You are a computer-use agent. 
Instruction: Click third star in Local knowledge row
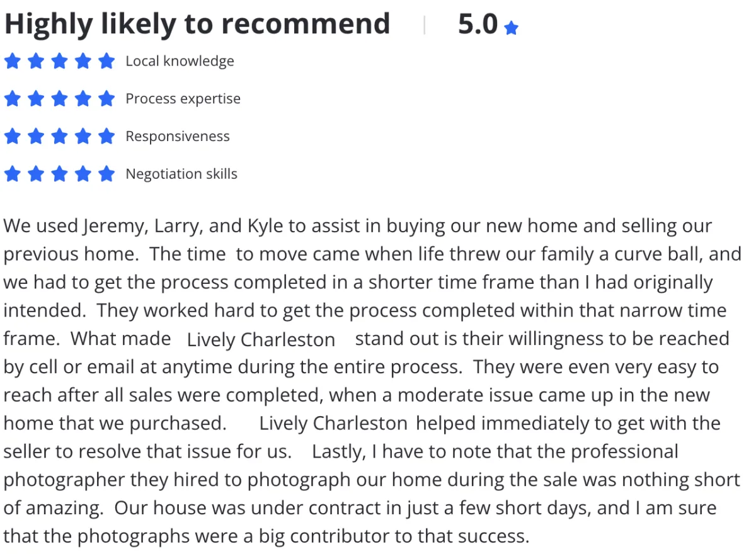(60, 61)
